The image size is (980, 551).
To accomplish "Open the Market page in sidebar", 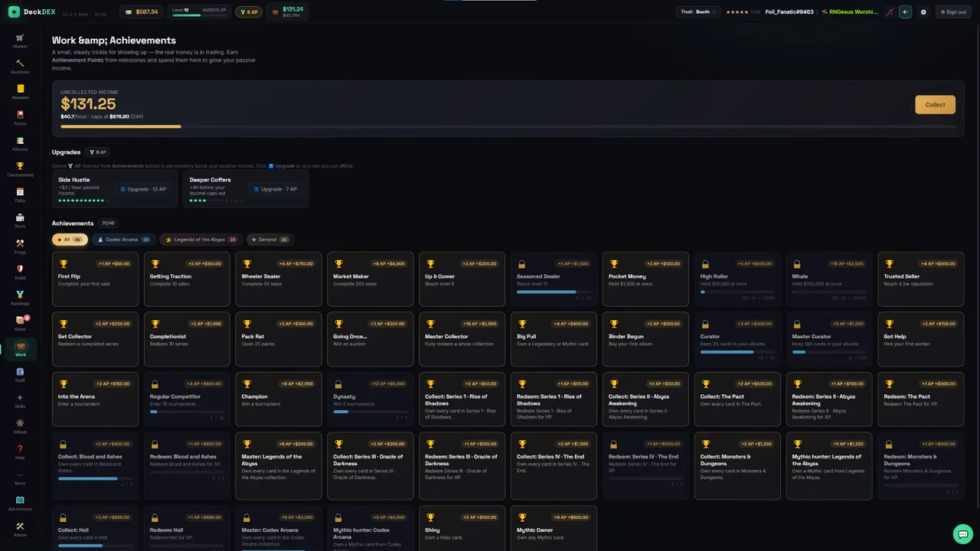I will pyautogui.click(x=20, y=41).
